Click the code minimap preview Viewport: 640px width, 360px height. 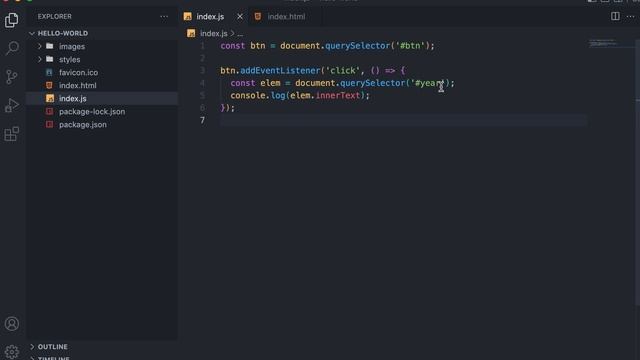click(603, 43)
